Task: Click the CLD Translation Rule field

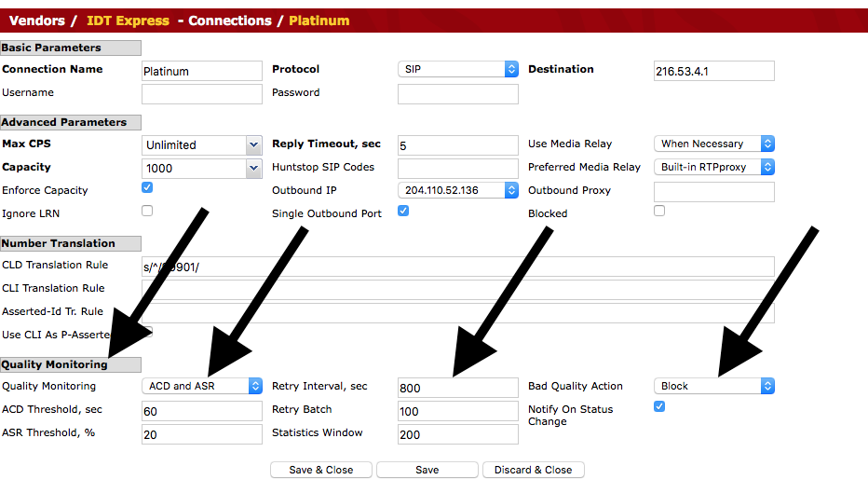Action: click(x=458, y=267)
